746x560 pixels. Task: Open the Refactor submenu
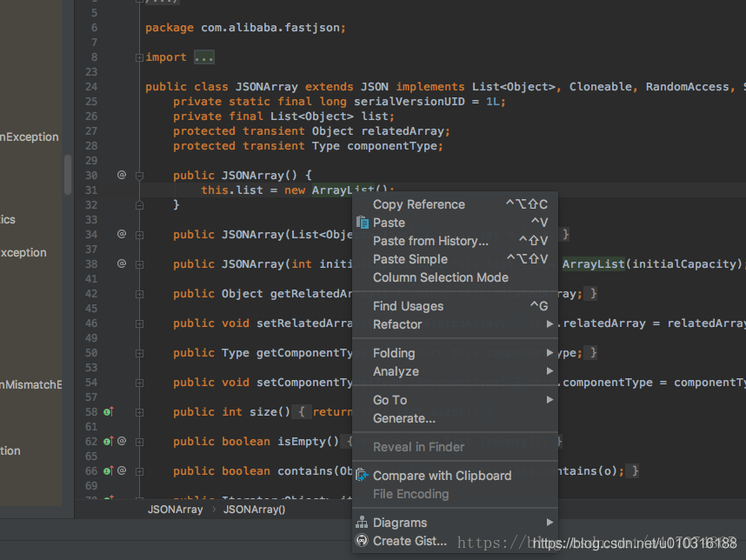pyautogui.click(x=455, y=324)
